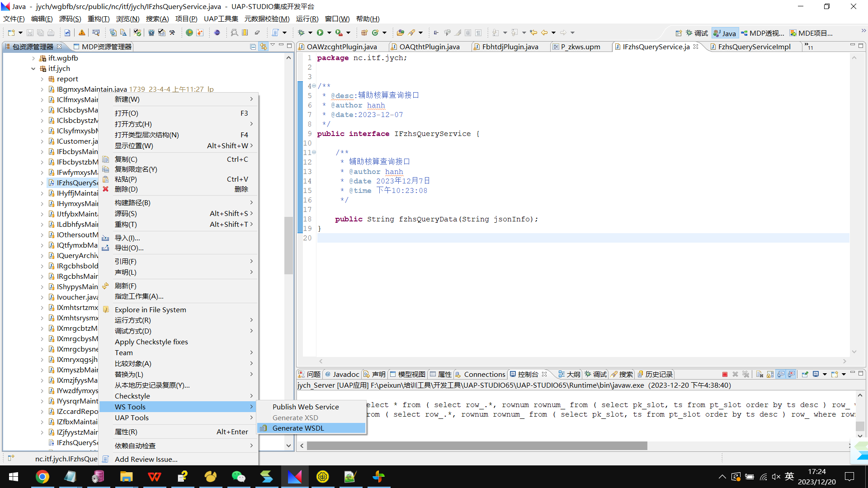Viewport: 868px width, 488px height.
Task: Click the Save toolbar icon
Action: tap(30, 33)
